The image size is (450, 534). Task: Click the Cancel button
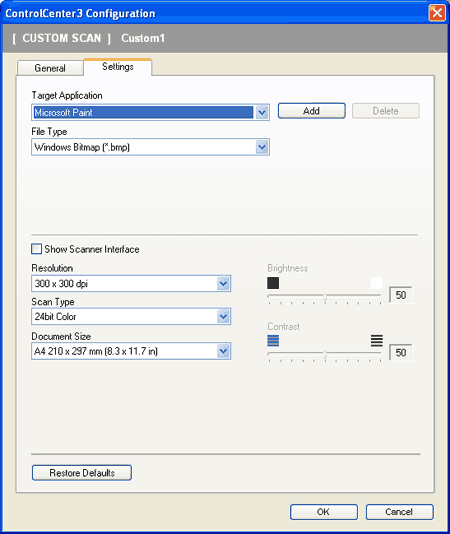(x=400, y=512)
